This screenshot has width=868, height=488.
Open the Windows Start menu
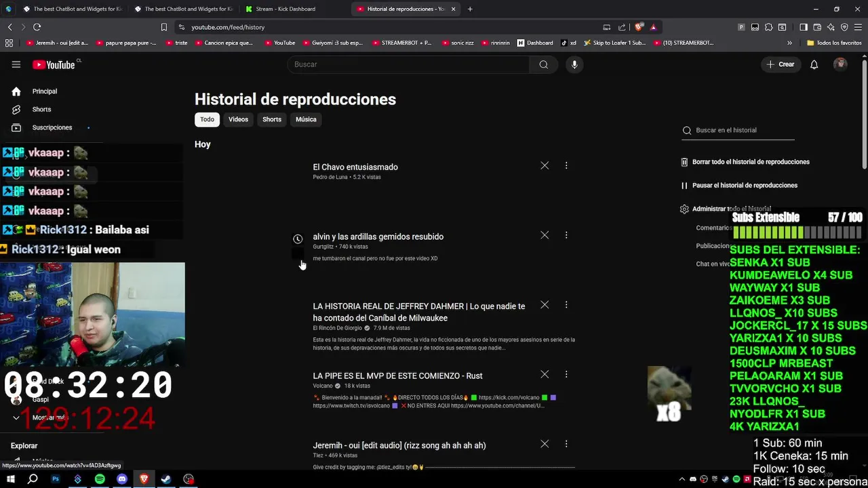(11, 479)
